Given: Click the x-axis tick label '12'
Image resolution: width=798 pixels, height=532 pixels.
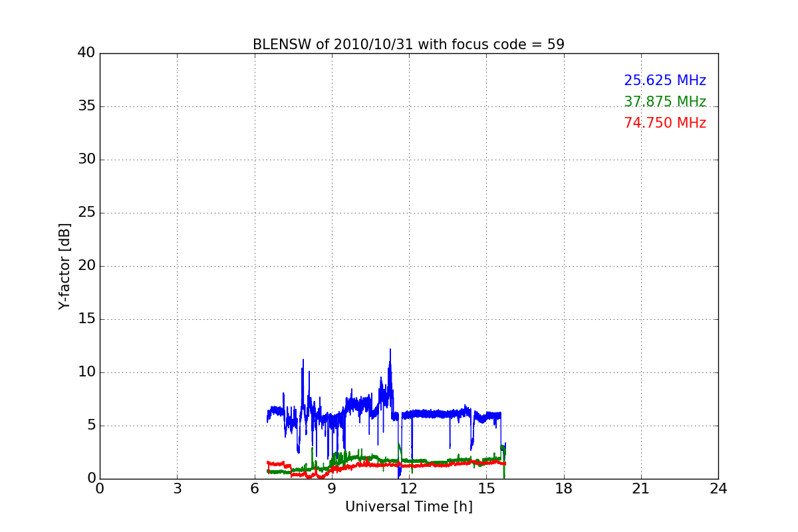Looking at the screenshot, I should 409,489.
